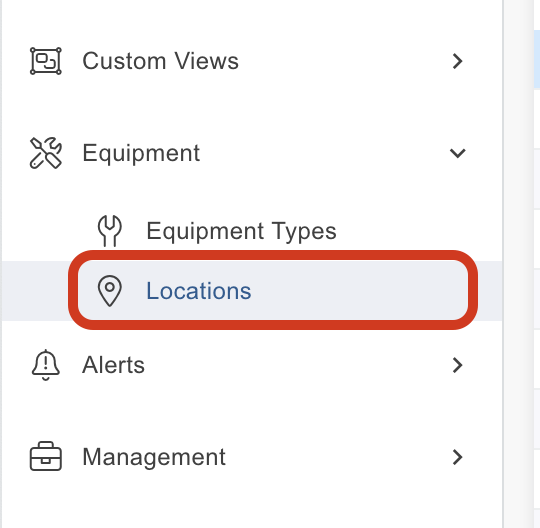540x528 pixels.
Task: Select the Locations submenu link
Action: point(199,291)
